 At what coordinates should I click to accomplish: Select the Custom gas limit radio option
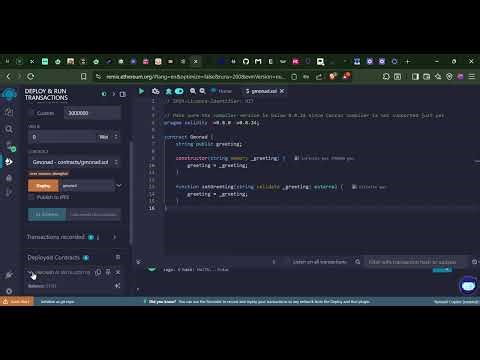pyautogui.click(x=31, y=113)
